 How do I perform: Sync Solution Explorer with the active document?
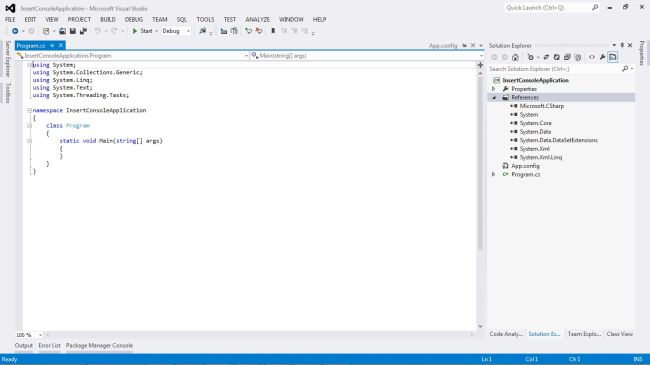(x=546, y=57)
